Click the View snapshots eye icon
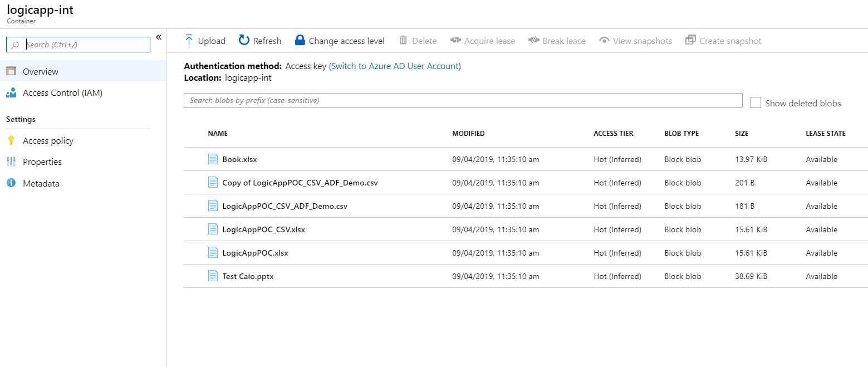 point(604,41)
